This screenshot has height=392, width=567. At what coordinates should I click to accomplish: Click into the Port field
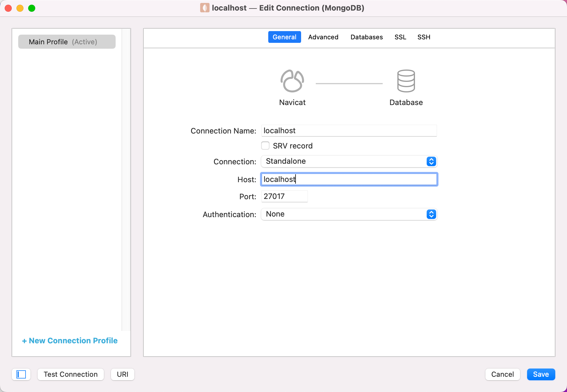coord(284,196)
